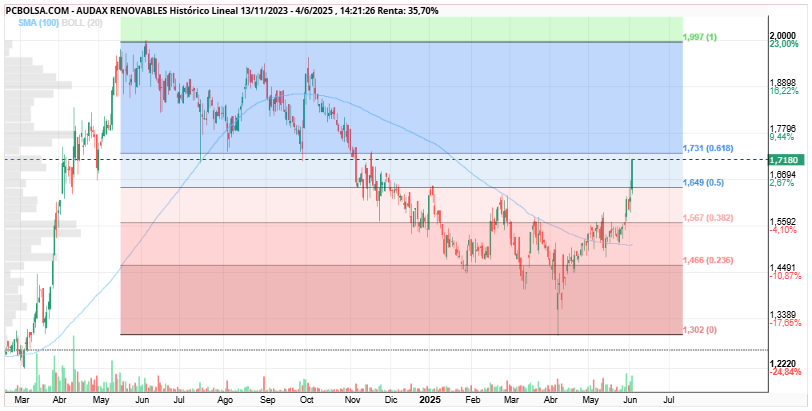This screenshot has height=411, width=812.
Task: Click the 16,22% axis percentage
Action: pos(785,90)
